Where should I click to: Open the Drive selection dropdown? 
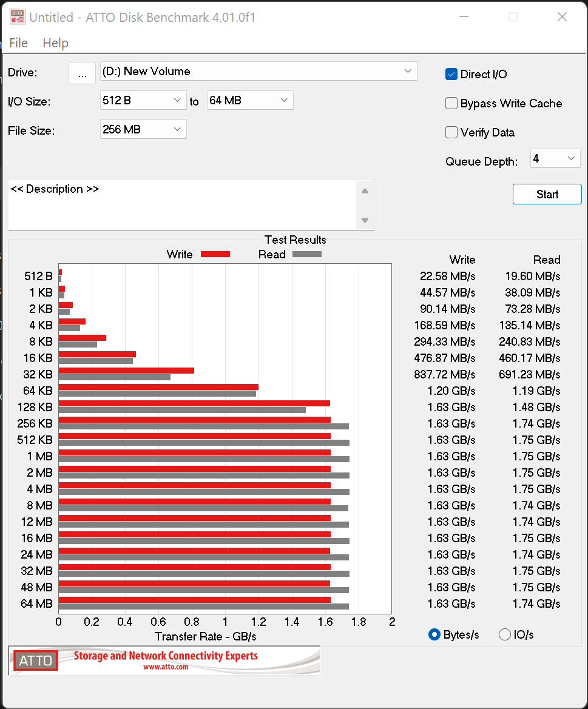click(408, 71)
